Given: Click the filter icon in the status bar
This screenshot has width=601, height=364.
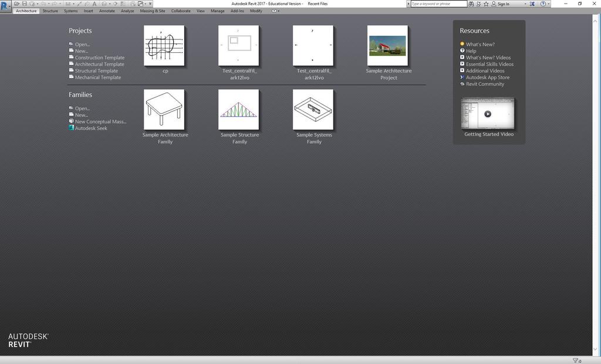Looking at the screenshot, I should pos(576,360).
